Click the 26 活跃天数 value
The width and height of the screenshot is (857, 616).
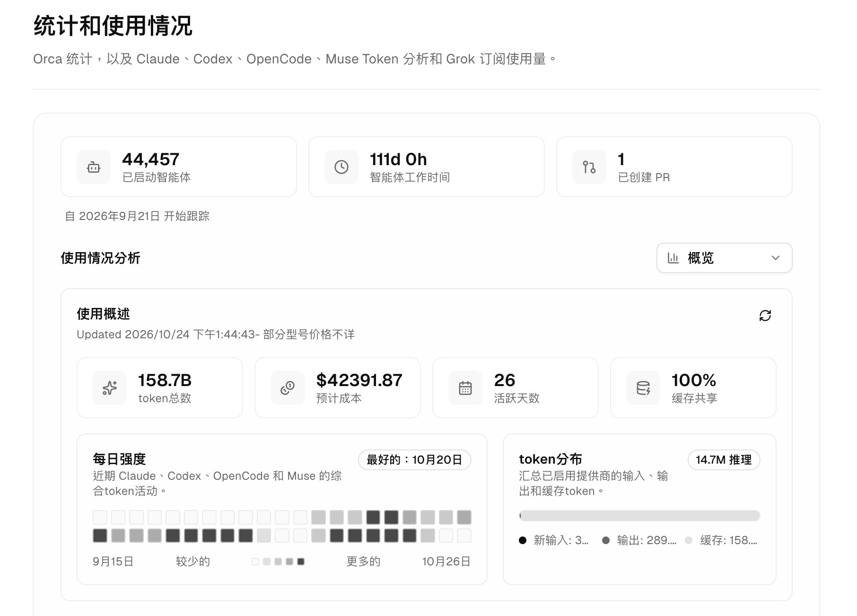pyautogui.click(x=505, y=380)
